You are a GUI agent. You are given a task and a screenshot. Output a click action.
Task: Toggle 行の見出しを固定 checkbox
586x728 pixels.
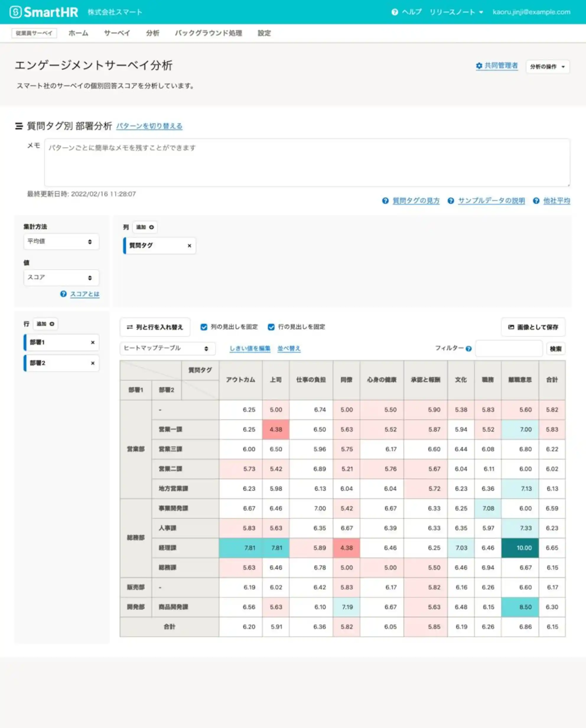(x=271, y=327)
